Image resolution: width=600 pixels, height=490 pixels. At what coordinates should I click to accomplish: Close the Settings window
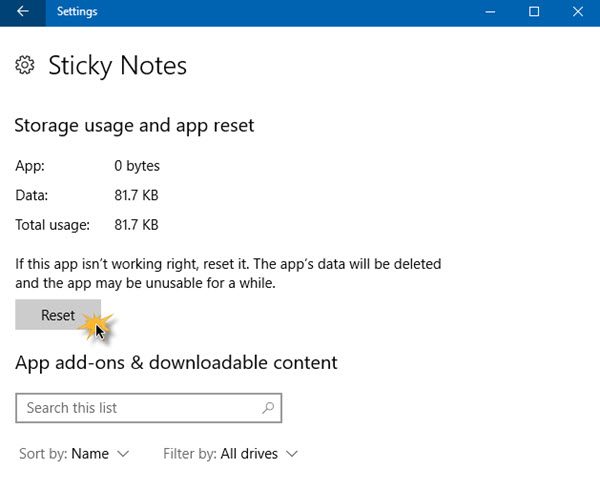coord(578,12)
